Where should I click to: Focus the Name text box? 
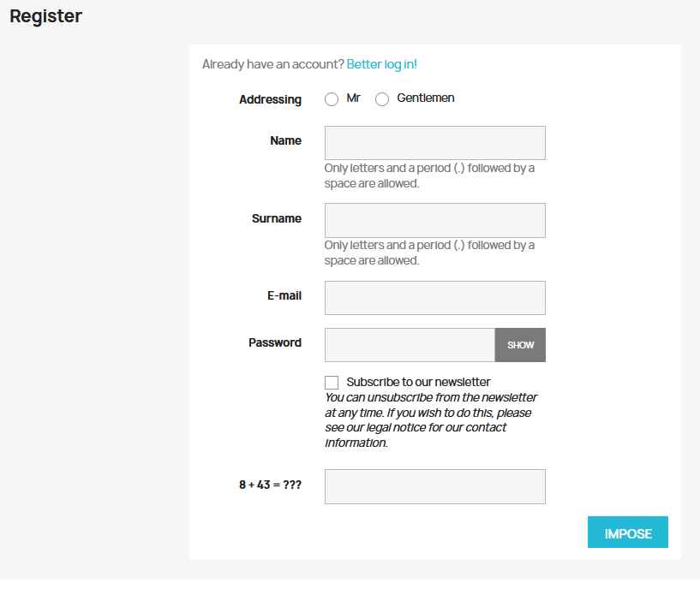tap(434, 143)
